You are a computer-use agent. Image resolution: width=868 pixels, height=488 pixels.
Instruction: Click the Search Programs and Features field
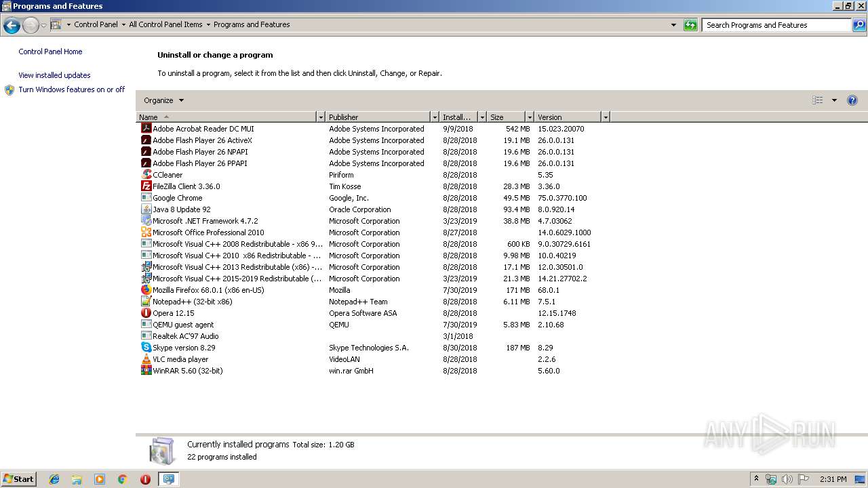[x=776, y=25]
